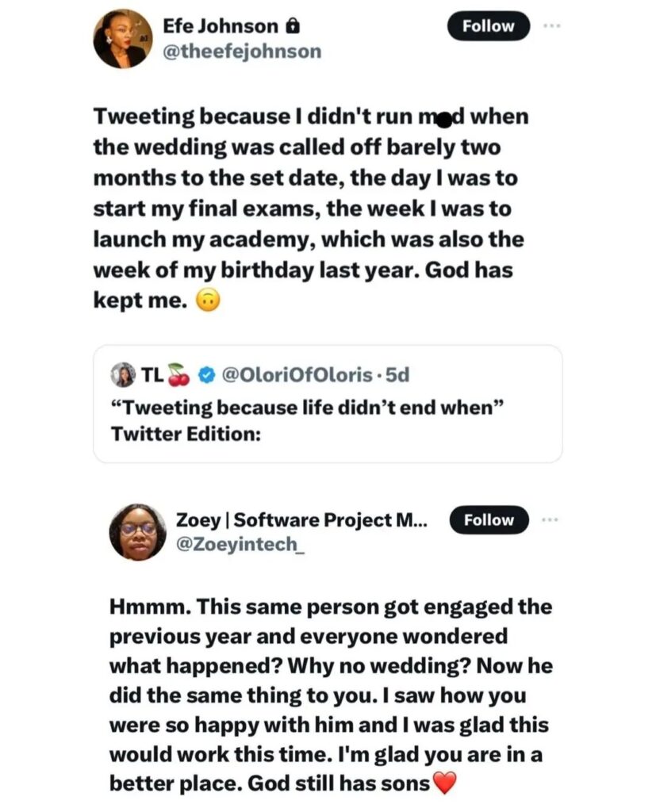This screenshot has width=656, height=812.
Task: Click the upside-down smiley emoji
Action: pyautogui.click(x=205, y=301)
